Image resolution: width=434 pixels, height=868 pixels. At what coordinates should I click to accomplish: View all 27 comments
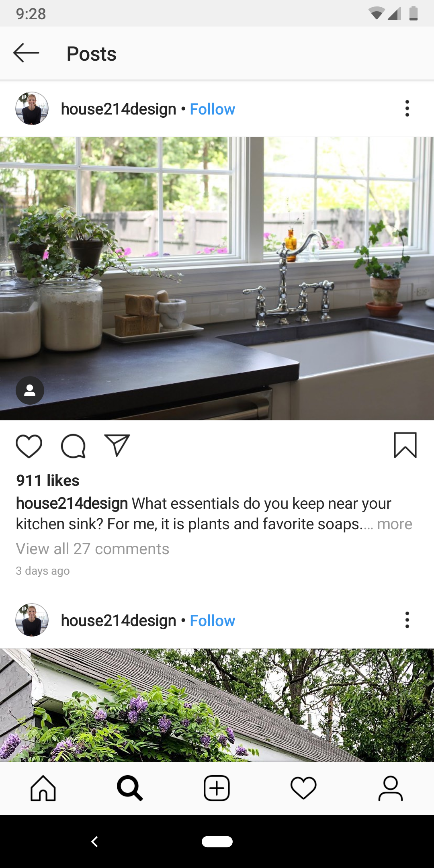click(x=92, y=549)
